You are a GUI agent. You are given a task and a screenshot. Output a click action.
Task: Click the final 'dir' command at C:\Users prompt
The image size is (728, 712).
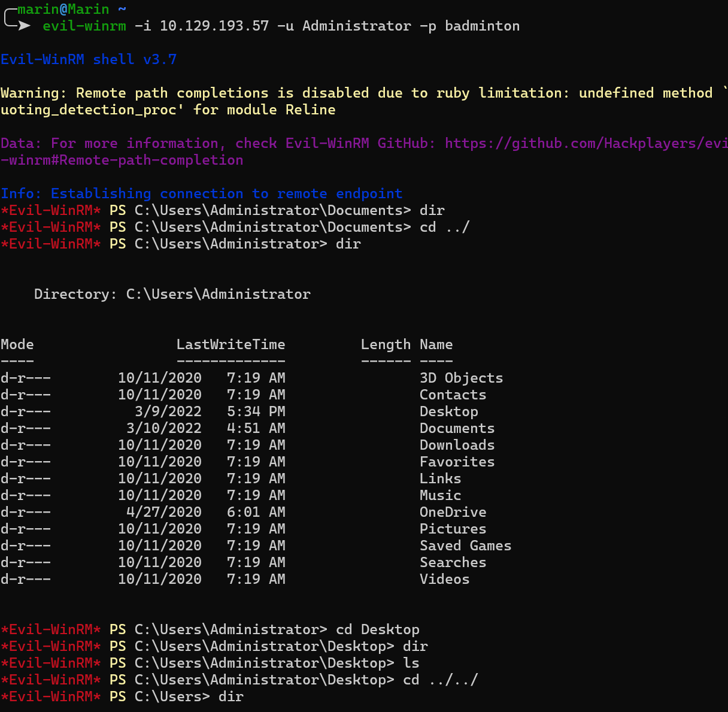pyautogui.click(x=231, y=697)
